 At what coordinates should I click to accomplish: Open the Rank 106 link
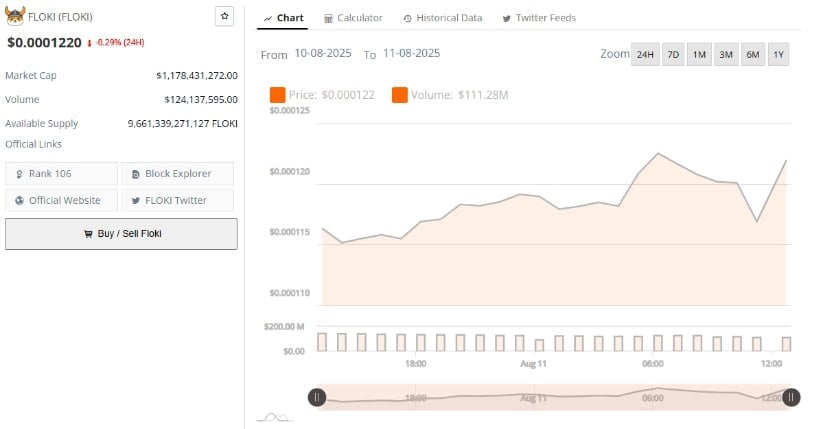pyautogui.click(x=61, y=174)
